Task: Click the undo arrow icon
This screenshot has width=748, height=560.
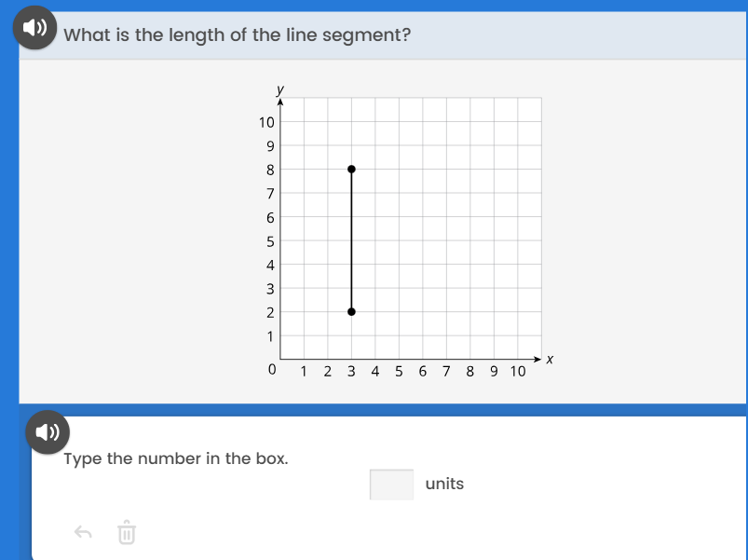Action: tap(83, 533)
